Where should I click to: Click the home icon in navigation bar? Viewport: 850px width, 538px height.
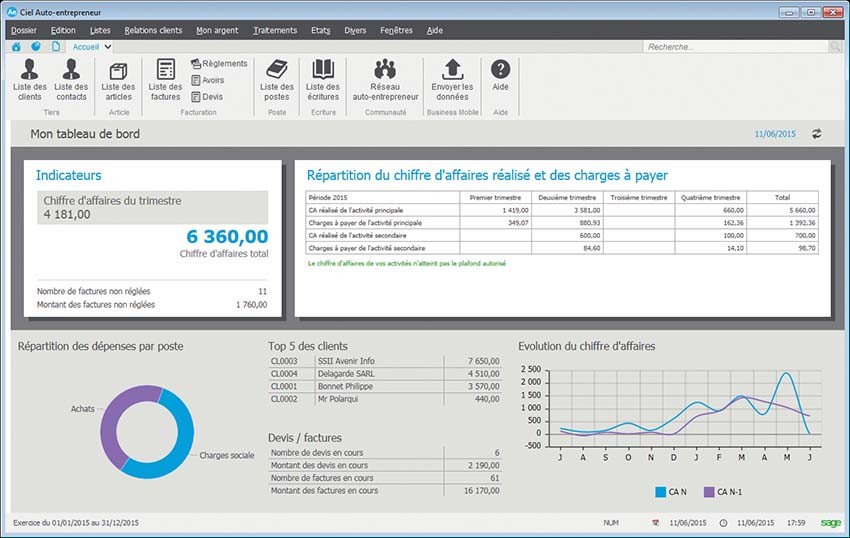[x=16, y=47]
